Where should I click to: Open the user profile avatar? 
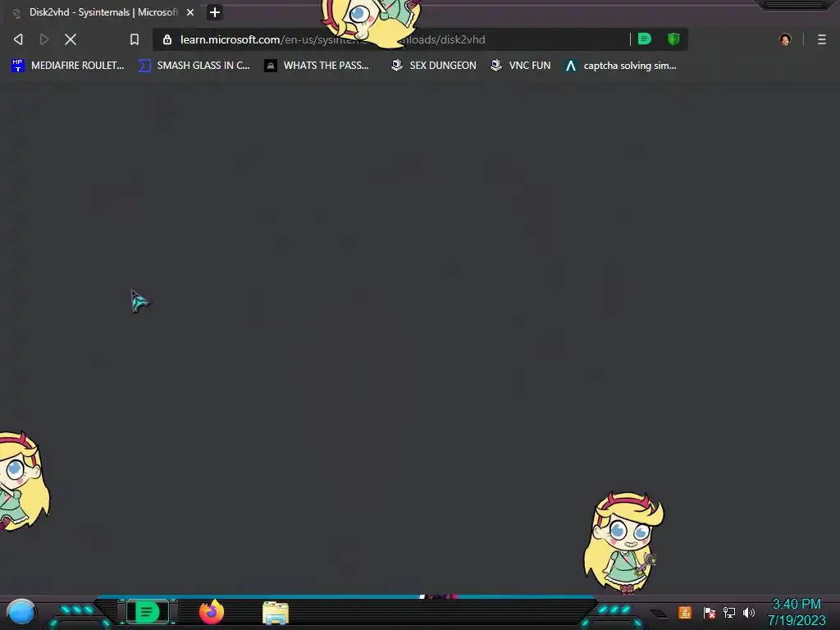pos(785,39)
